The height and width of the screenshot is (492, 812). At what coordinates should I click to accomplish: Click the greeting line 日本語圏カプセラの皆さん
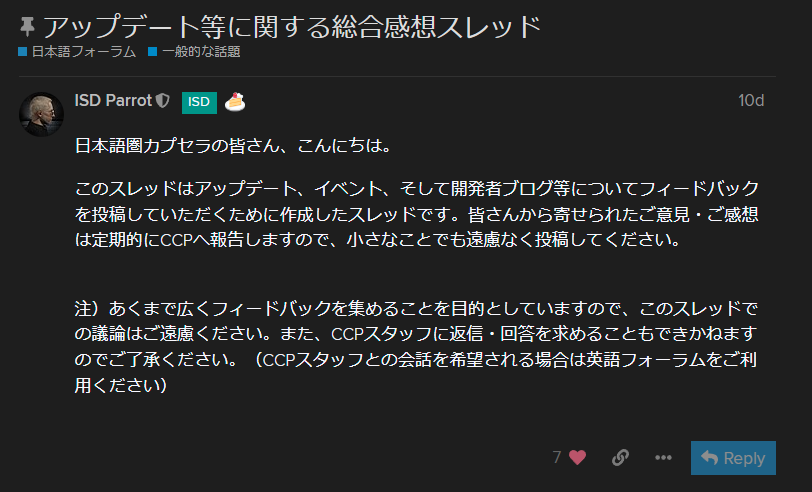pyautogui.click(x=232, y=146)
